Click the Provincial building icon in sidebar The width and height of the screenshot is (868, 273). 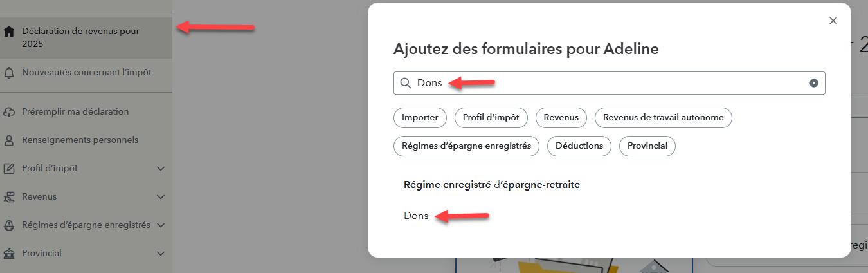(9, 254)
